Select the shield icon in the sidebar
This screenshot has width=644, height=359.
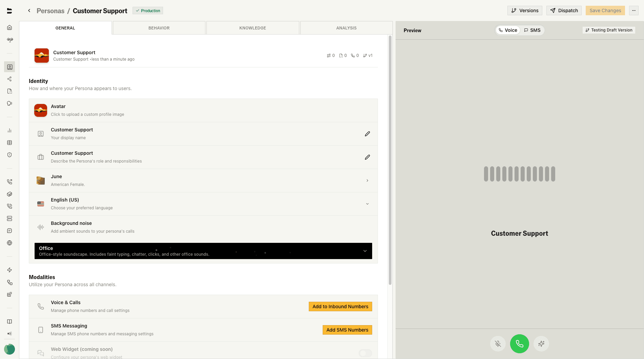[x=9, y=155]
